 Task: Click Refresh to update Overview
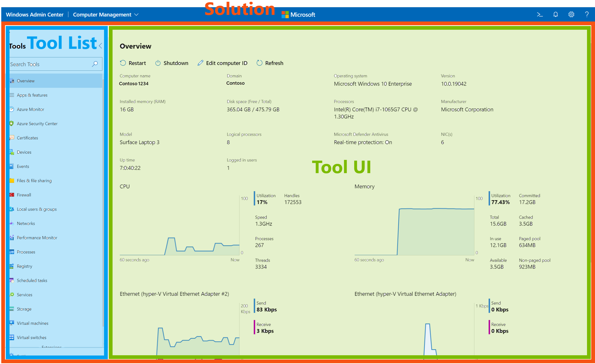tap(270, 63)
